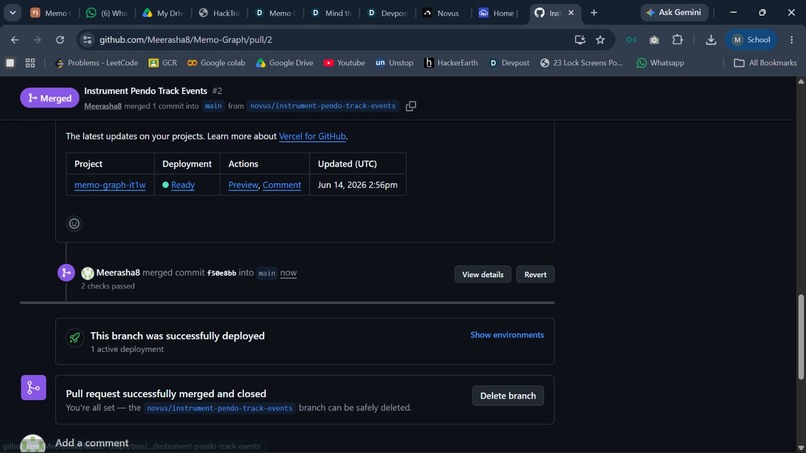Open the memo-graph-it1w project link
The width and height of the screenshot is (806, 453).
click(110, 185)
